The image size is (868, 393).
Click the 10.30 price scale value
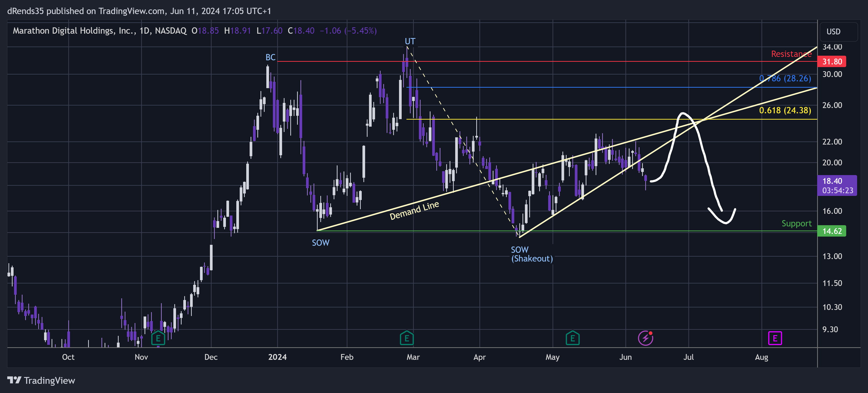point(832,307)
